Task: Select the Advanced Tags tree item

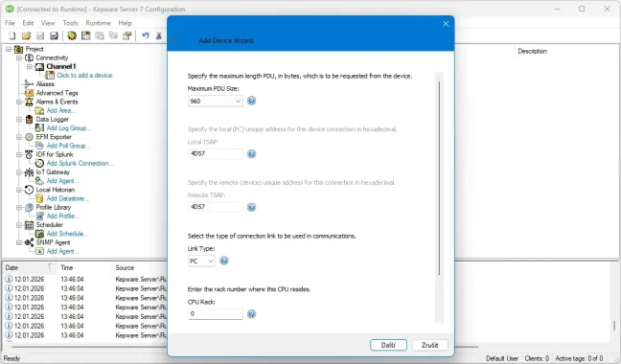Action: pos(57,93)
